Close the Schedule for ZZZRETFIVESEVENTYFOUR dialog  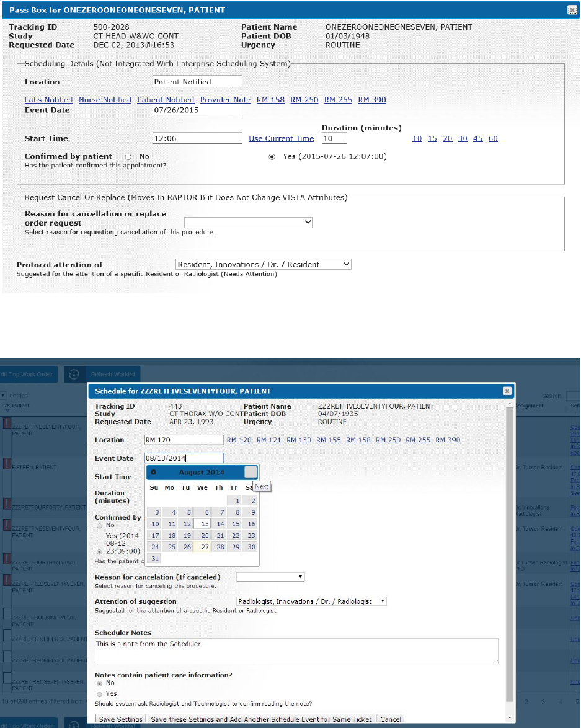(x=507, y=391)
